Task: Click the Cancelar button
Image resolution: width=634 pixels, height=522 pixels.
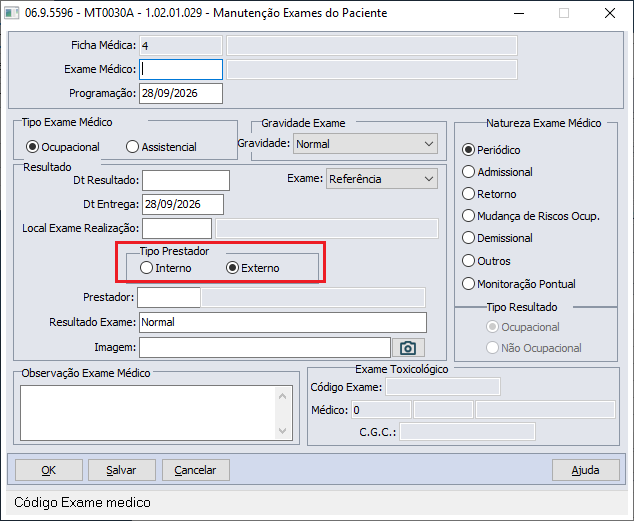Action: [196, 470]
